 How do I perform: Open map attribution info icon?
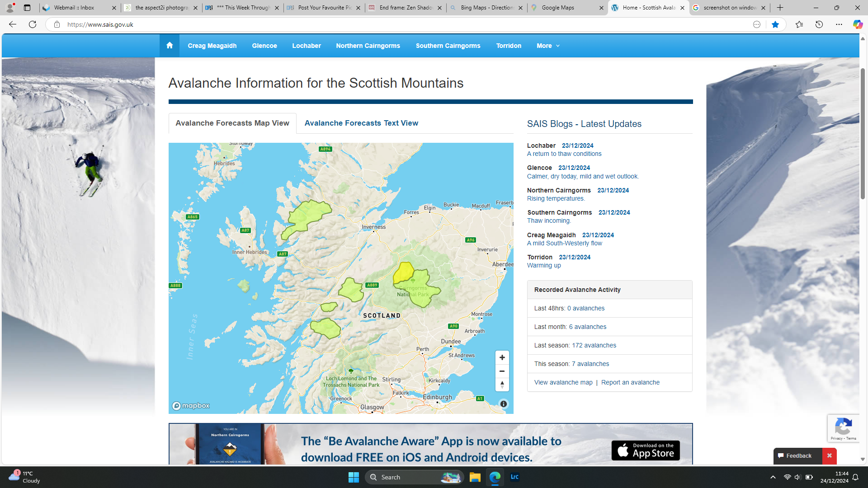[x=503, y=404]
